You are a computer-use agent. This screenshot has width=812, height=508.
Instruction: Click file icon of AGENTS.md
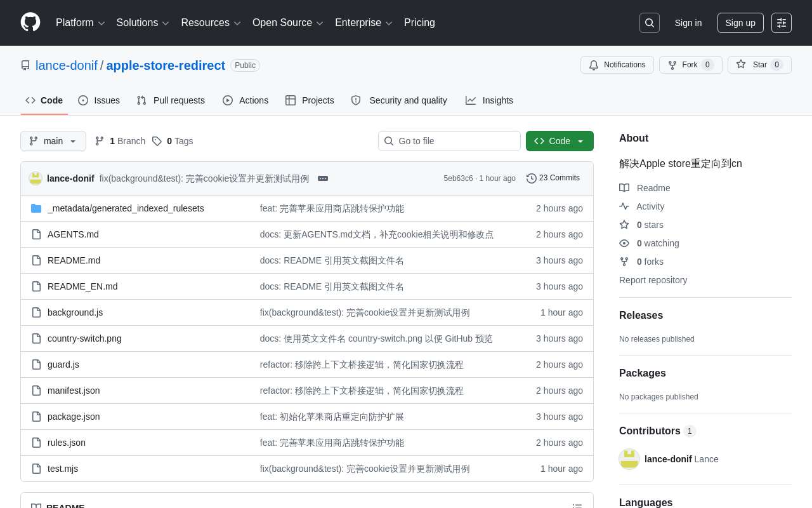tap(36, 234)
